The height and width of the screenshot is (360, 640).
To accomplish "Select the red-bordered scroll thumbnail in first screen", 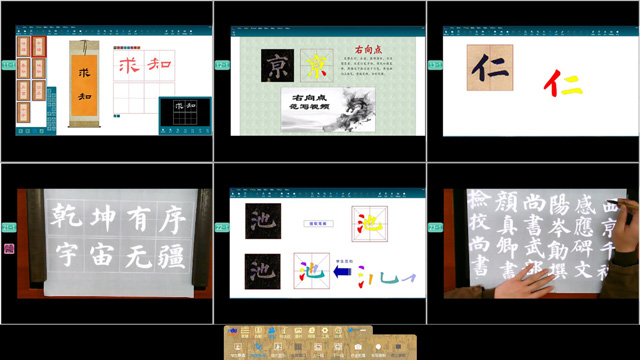I will pyautogui.click(x=39, y=47).
